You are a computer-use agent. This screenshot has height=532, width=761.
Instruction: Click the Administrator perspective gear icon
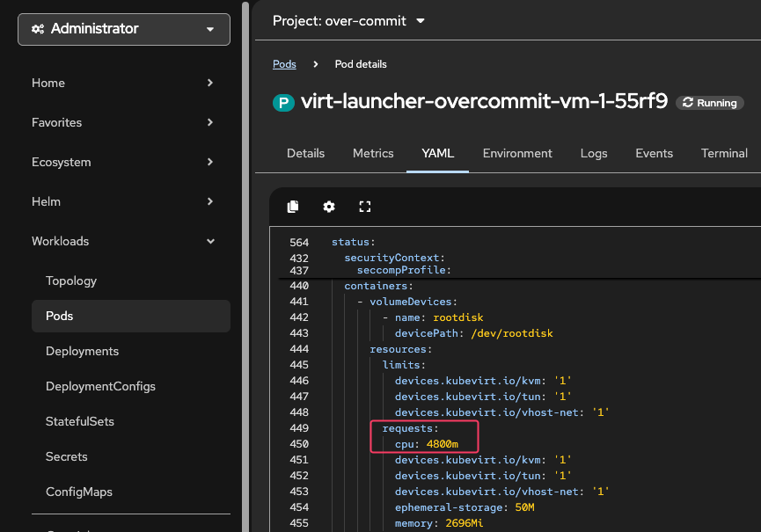(38, 29)
